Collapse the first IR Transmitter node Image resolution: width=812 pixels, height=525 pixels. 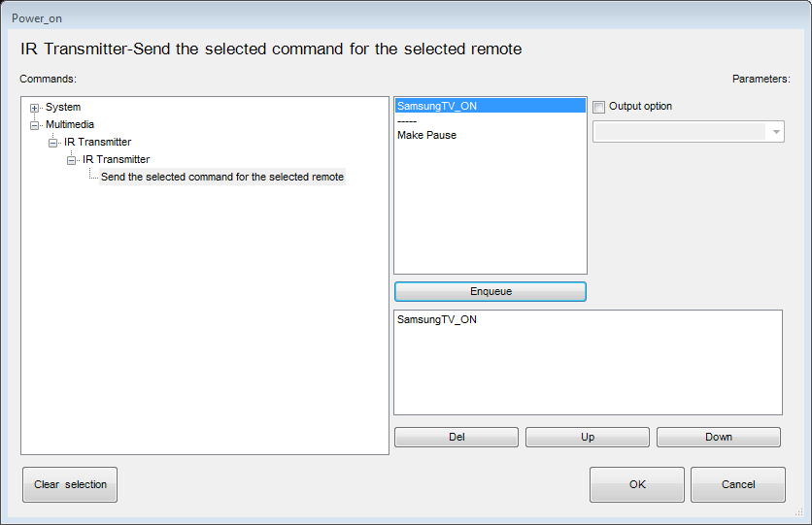(x=52, y=143)
